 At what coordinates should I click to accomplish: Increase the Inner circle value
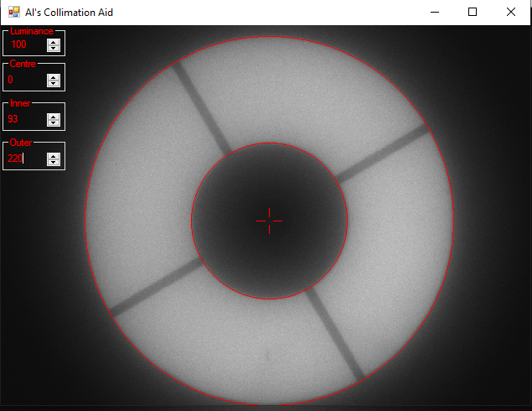tap(54, 117)
